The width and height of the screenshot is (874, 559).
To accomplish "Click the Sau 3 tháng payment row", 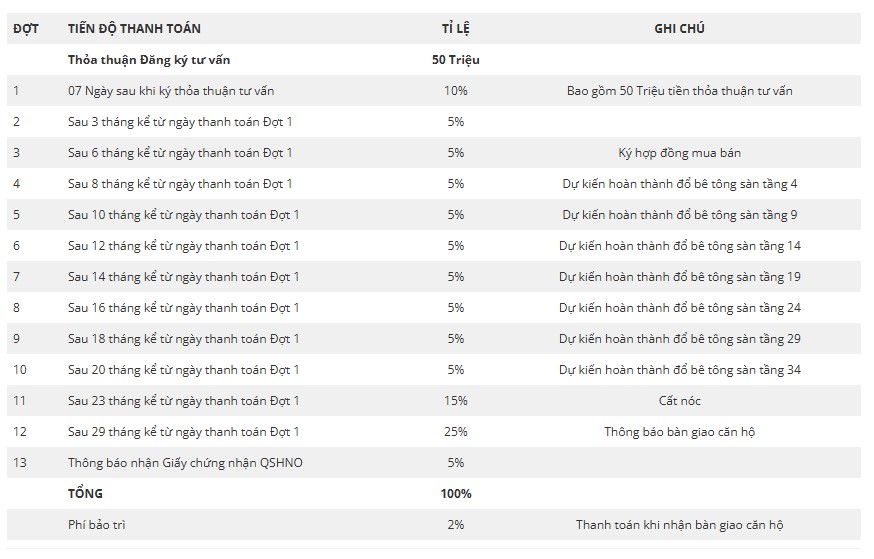I will tap(434, 121).
